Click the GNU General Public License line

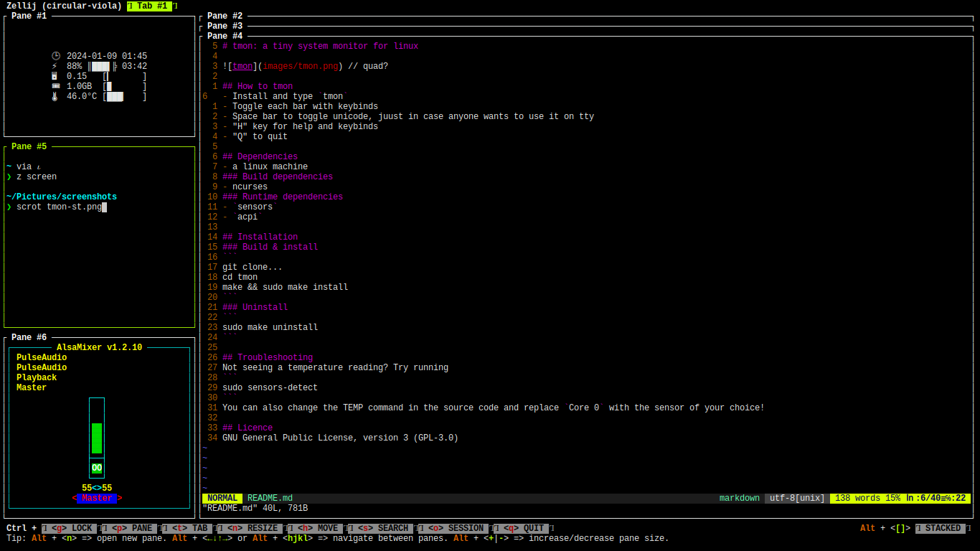340,438
